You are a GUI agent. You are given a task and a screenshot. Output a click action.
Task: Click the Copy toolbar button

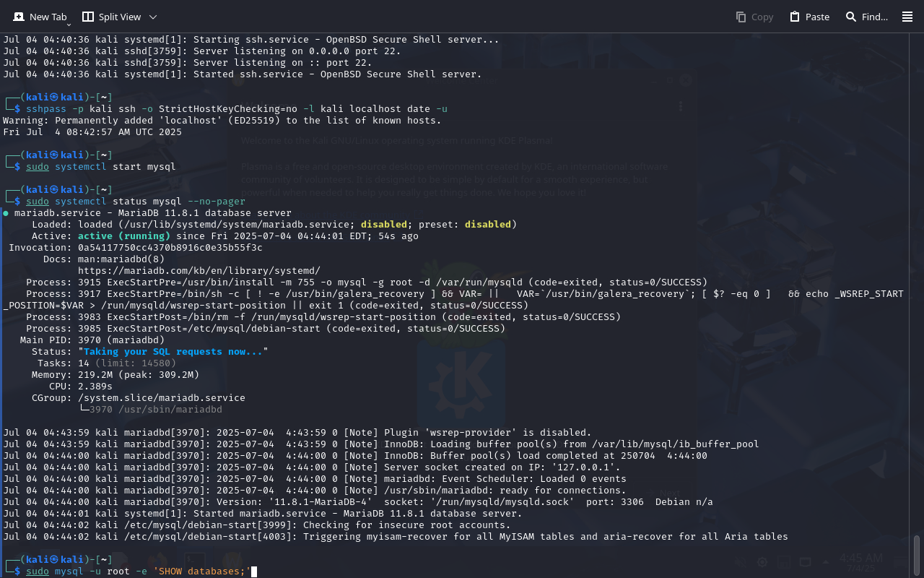coord(754,17)
